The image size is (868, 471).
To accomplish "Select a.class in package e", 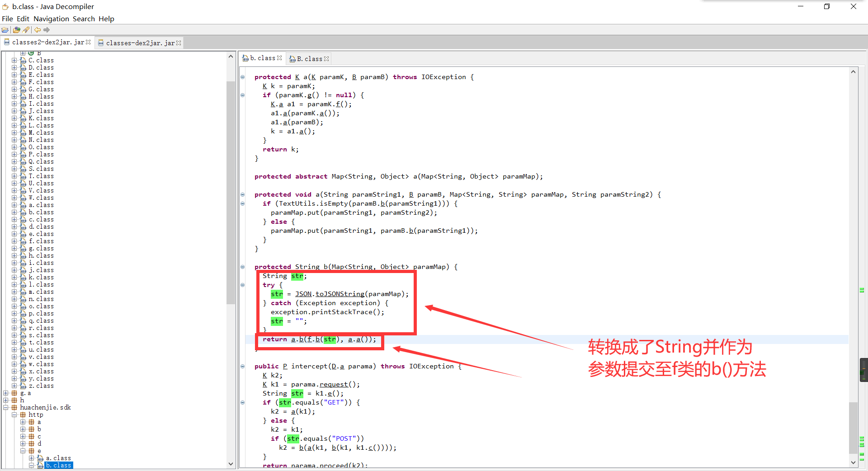I will pyautogui.click(x=58, y=458).
